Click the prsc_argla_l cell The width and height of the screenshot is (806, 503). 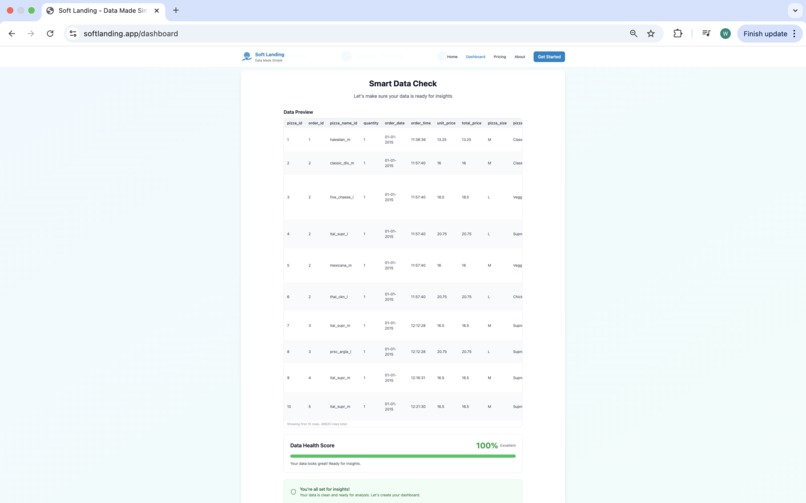pos(340,352)
